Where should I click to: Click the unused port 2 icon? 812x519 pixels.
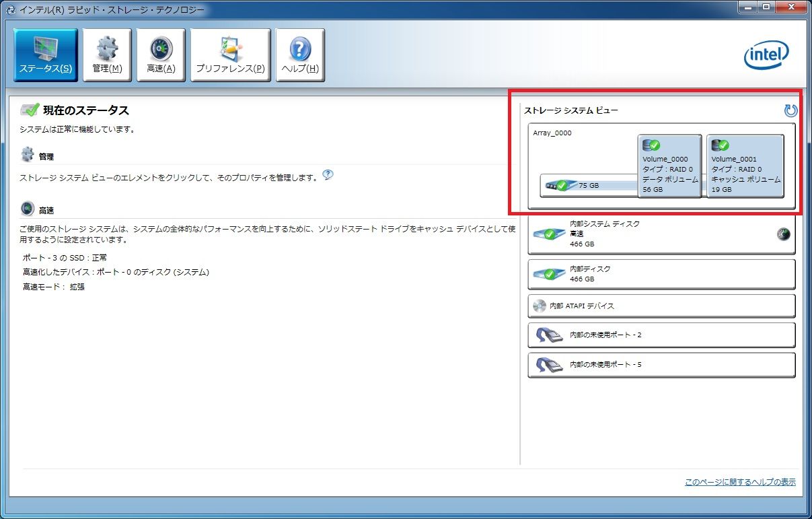click(x=548, y=335)
